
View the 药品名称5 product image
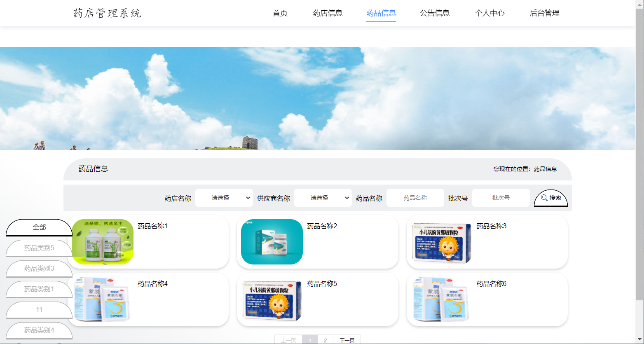click(272, 300)
